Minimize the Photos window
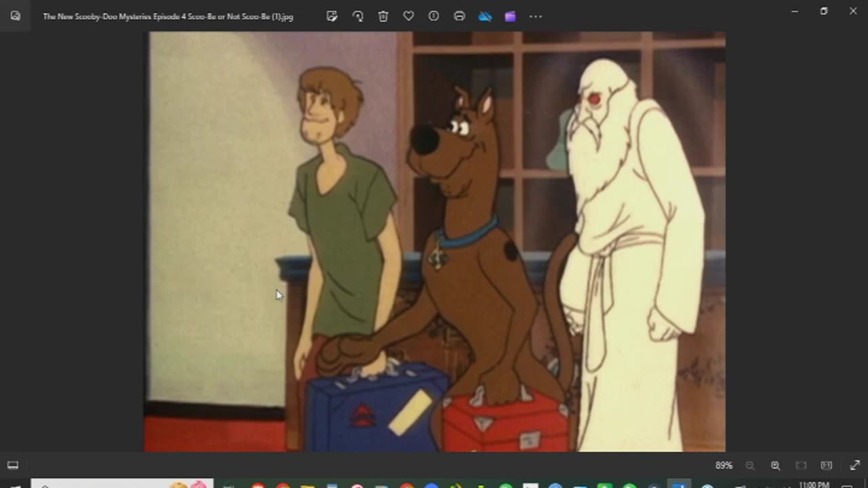The width and height of the screenshot is (868, 488). coord(795,11)
